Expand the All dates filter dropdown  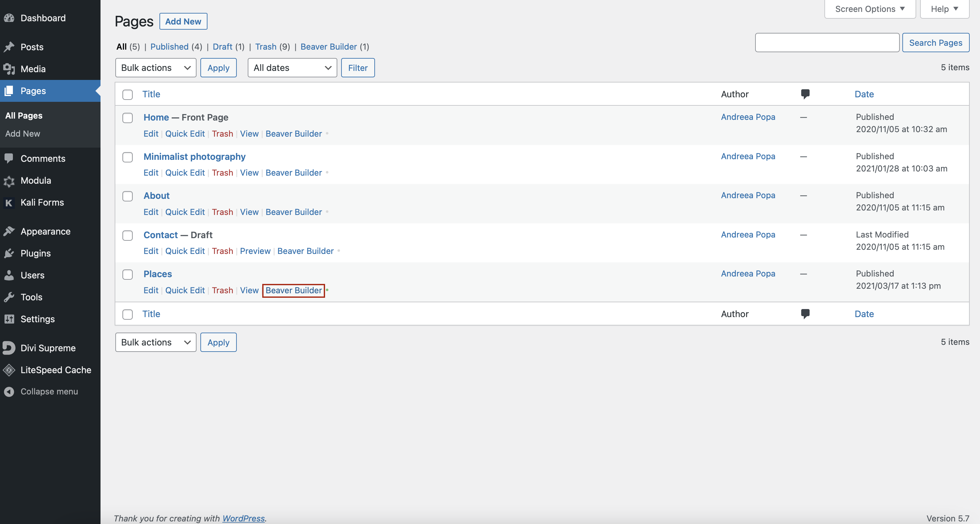point(292,68)
